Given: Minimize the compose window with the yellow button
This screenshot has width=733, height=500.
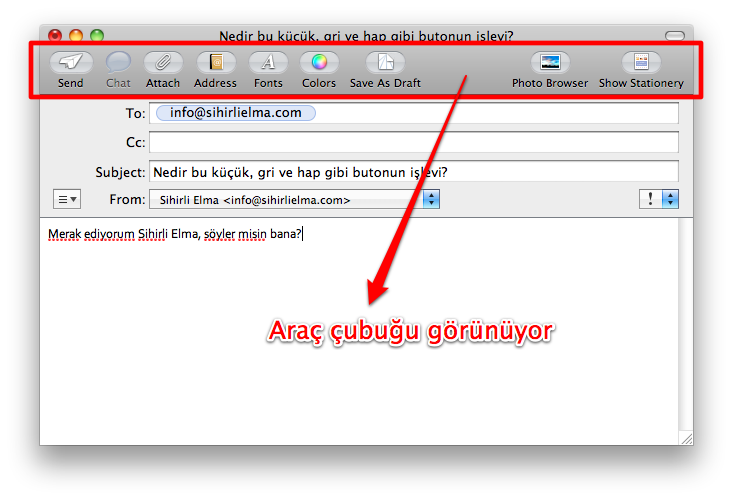Looking at the screenshot, I should point(76,36).
